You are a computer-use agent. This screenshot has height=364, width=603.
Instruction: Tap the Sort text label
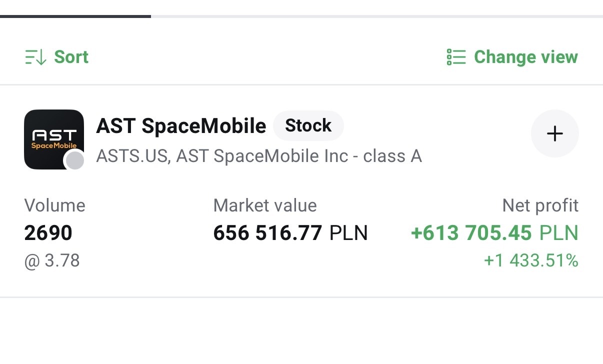[71, 57]
